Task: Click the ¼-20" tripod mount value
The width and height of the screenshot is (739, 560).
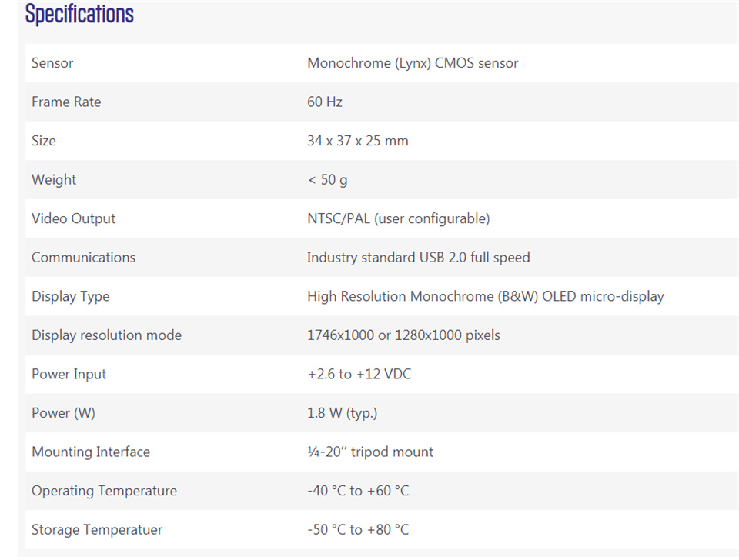Action: (370, 452)
